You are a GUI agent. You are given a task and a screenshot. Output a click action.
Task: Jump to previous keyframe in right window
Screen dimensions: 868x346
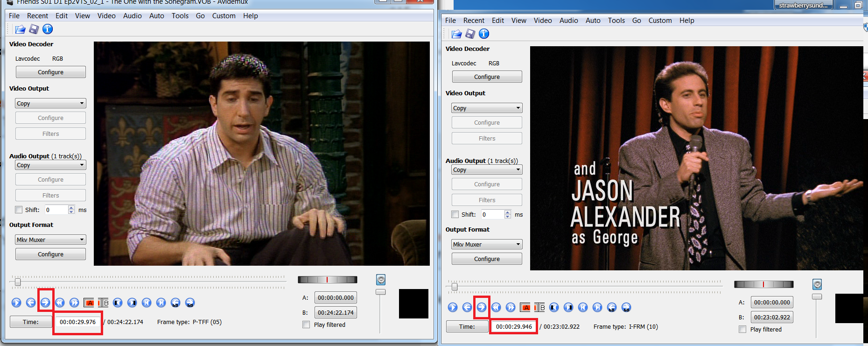496,307
